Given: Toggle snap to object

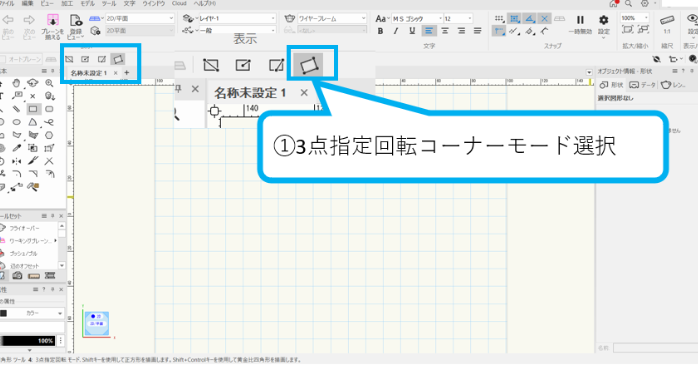Looking at the screenshot, I should (514, 19).
